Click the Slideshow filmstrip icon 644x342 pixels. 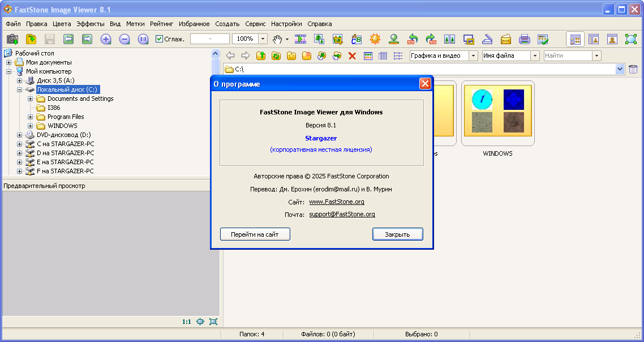click(300, 39)
